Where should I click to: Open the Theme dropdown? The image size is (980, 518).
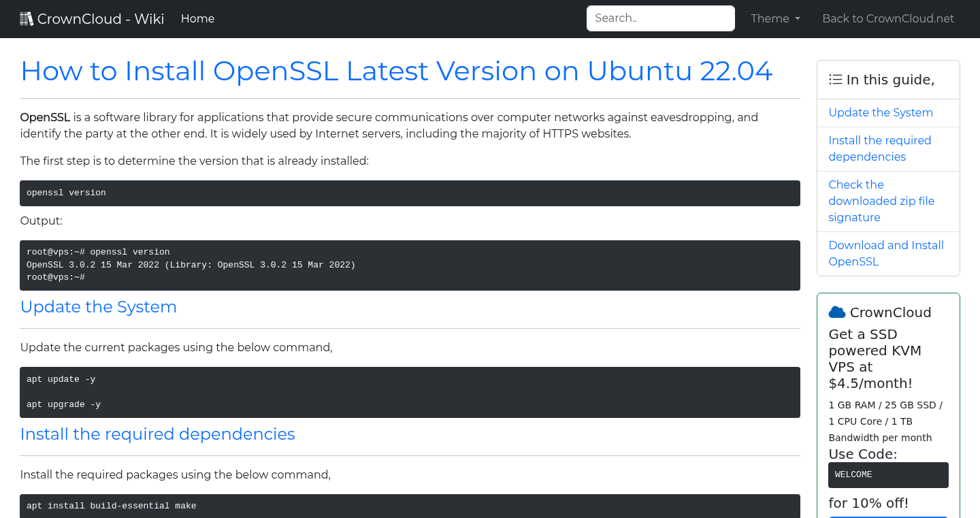pyautogui.click(x=774, y=18)
